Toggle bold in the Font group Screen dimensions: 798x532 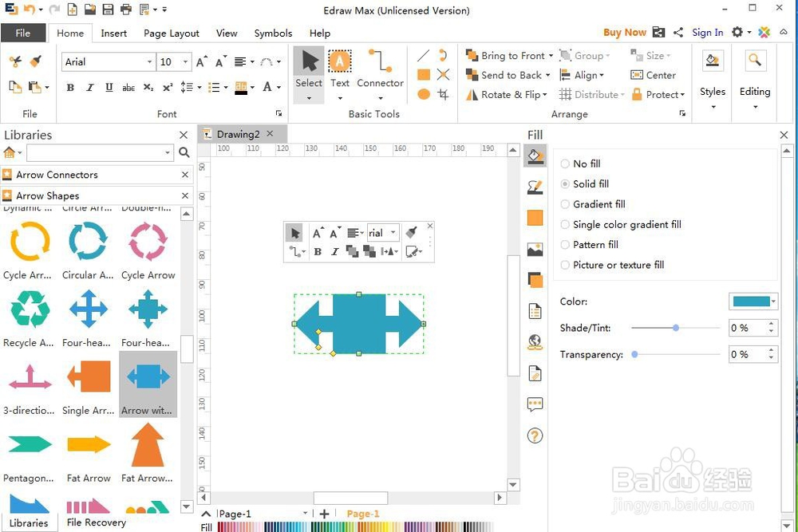(x=70, y=88)
